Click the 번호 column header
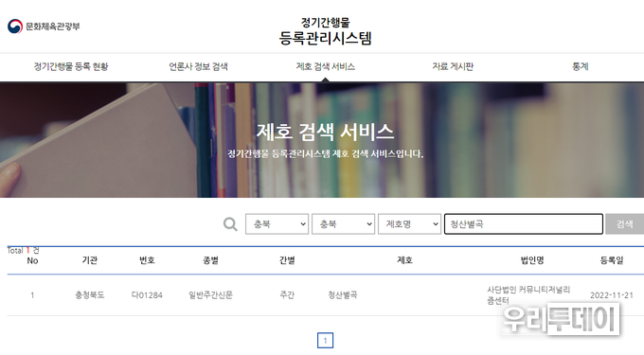 (147, 260)
